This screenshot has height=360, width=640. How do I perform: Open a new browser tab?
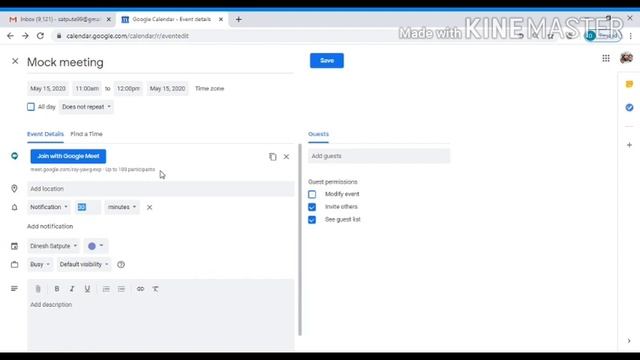coord(238,19)
